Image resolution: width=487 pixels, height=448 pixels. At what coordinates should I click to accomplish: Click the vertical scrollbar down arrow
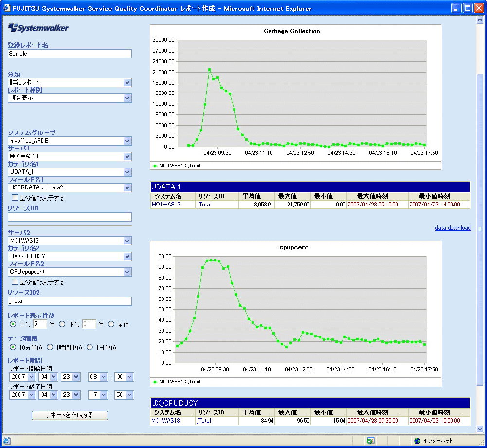480,429
